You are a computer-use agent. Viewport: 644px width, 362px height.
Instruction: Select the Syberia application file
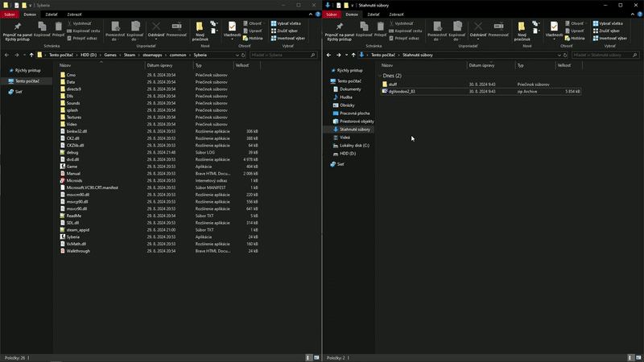tap(73, 237)
